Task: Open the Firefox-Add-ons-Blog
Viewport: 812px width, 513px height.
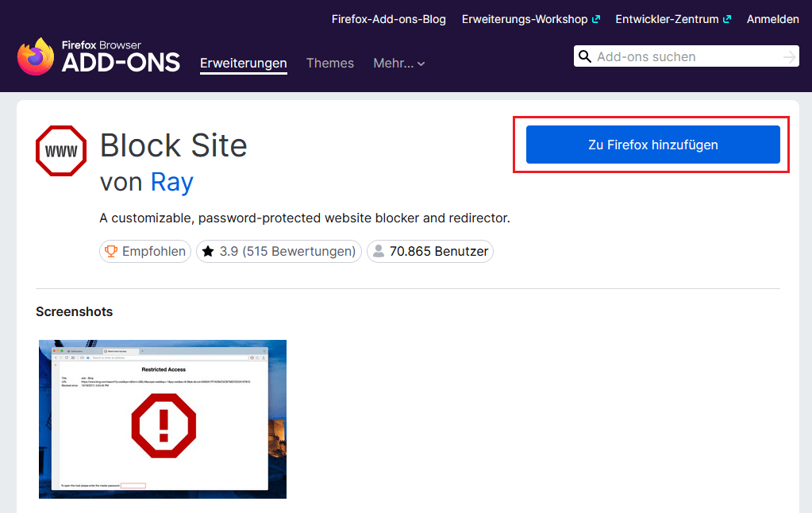Action: [x=388, y=19]
